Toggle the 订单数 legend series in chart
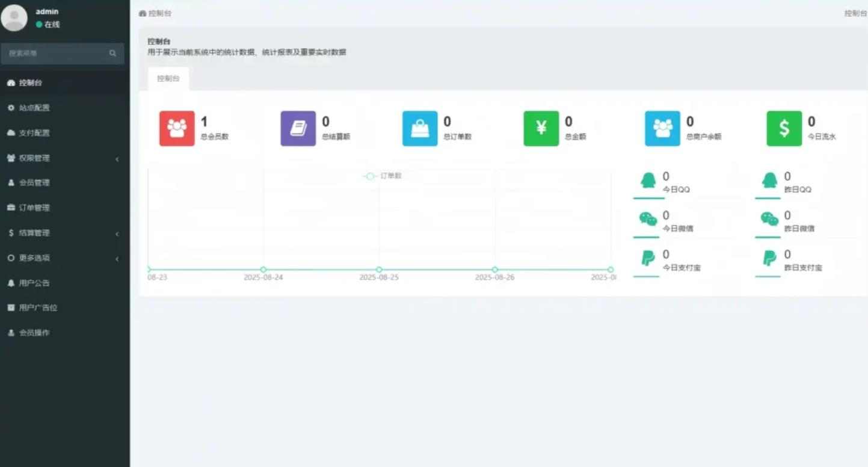The width and height of the screenshot is (868, 467). coord(383,176)
